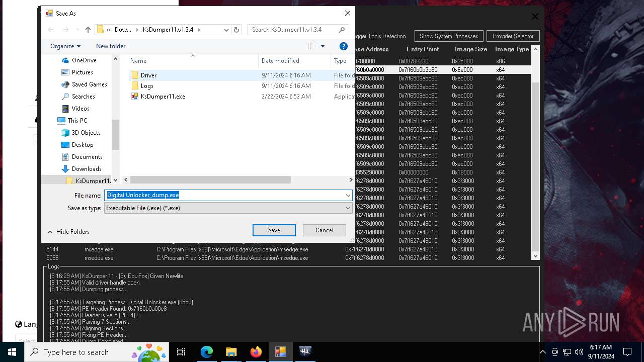Open File name history dropdown
This screenshot has height=362, width=644.
coord(348,195)
